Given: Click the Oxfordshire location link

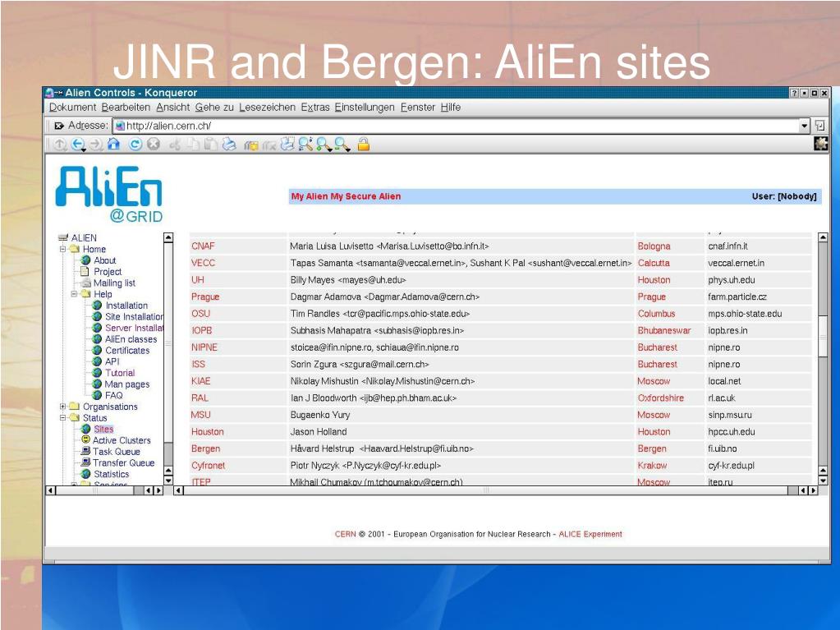Looking at the screenshot, I should tap(660, 398).
